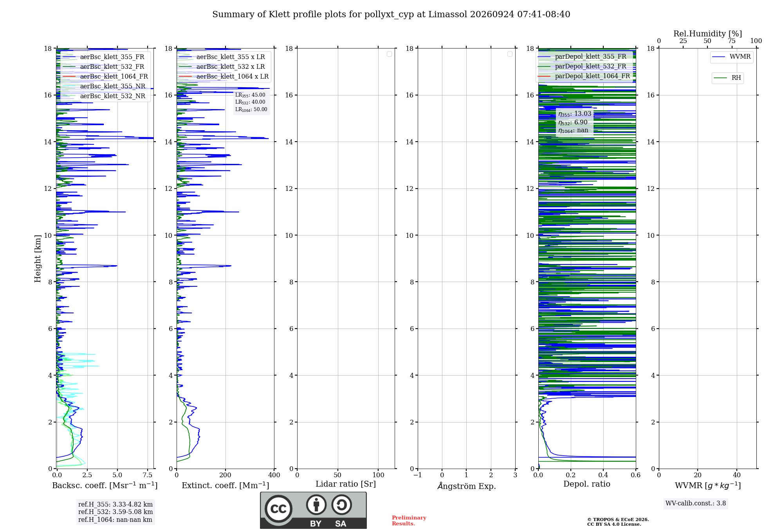Select legend entry aerBsc_klett_1064 x LR
Image resolution: width=783 pixels, height=532 pixels.
[224, 77]
